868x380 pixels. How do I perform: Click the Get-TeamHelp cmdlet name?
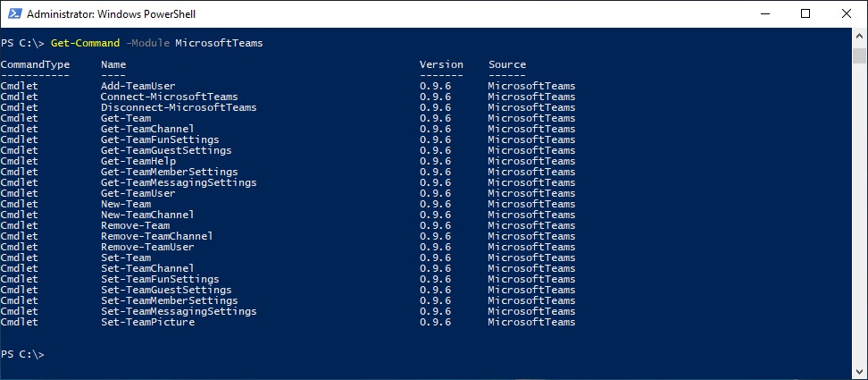(x=138, y=161)
